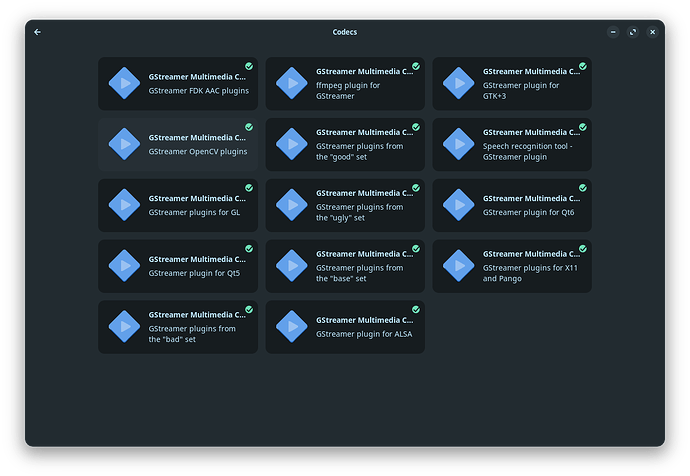
Task: Click installed checkmark on FDK AAC plugins card
Action: click(249, 66)
